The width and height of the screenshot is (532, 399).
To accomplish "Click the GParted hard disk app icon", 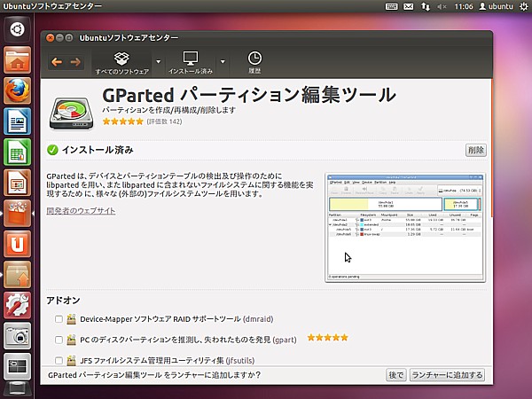I will tap(72, 113).
